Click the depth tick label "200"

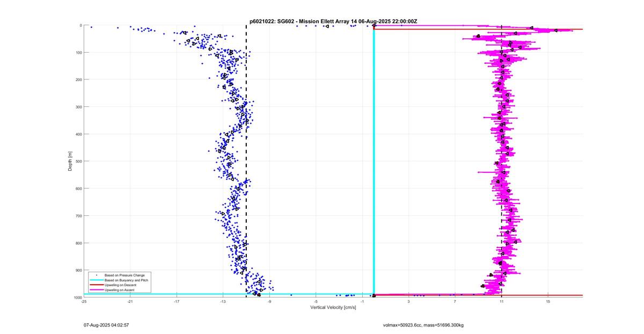click(78, 79)
